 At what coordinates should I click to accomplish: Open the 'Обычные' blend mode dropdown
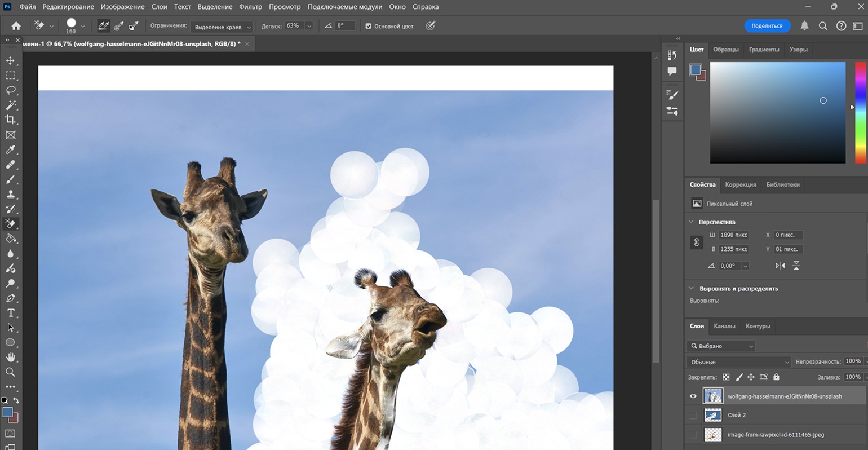pos(739,362)
